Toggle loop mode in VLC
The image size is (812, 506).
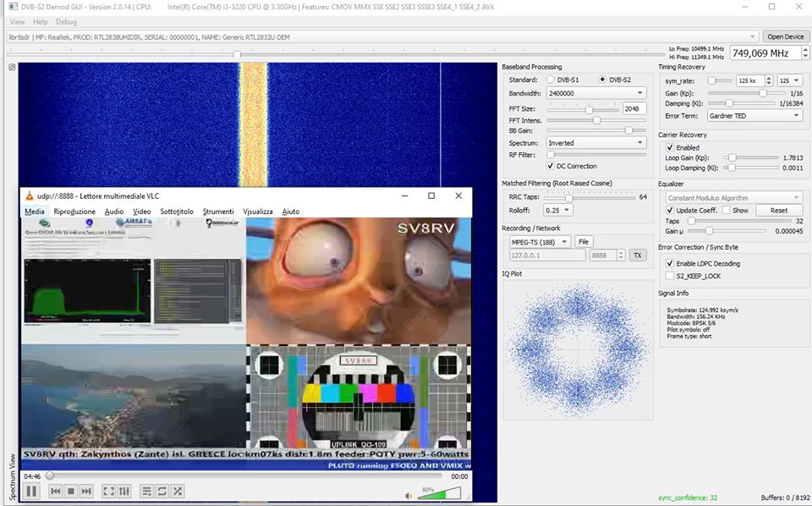162,491
